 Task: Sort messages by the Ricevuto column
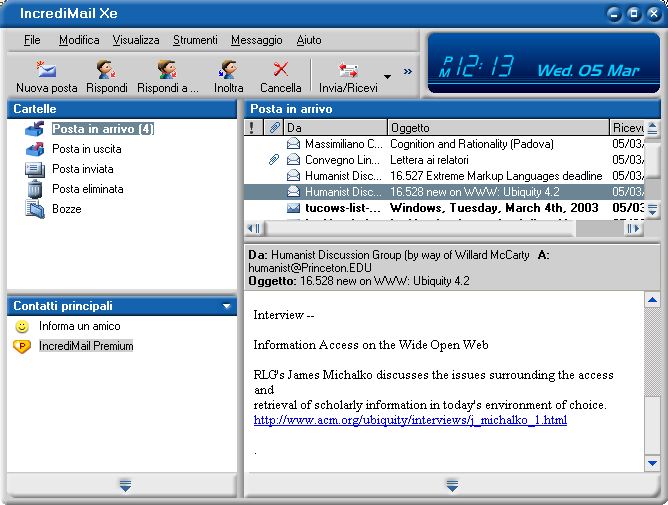point(628,127)
